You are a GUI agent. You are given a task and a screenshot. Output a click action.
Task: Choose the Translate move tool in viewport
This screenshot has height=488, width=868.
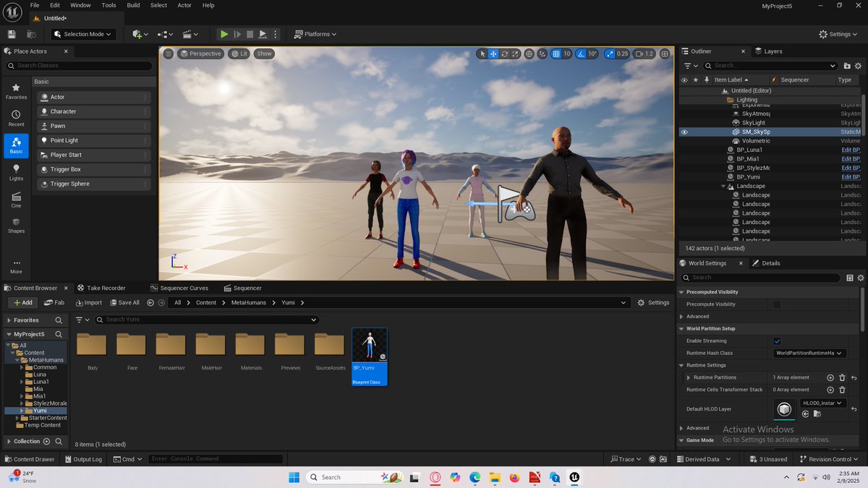click(493, 53)
